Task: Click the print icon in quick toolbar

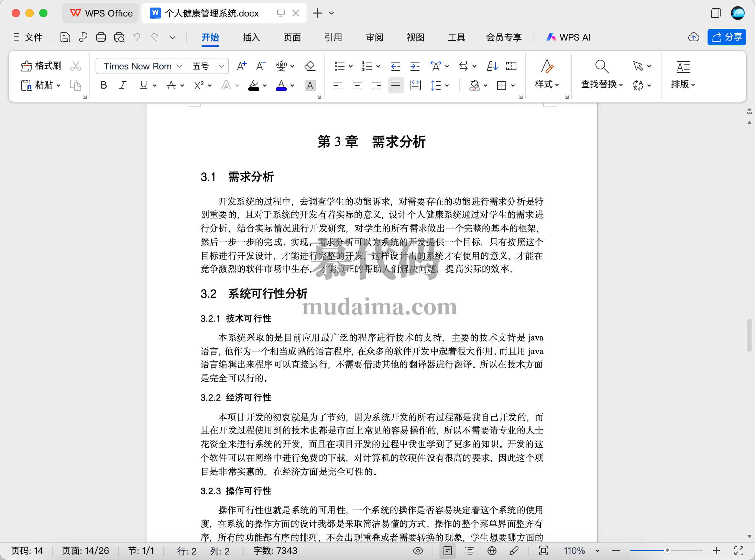Action: (101, 37)
